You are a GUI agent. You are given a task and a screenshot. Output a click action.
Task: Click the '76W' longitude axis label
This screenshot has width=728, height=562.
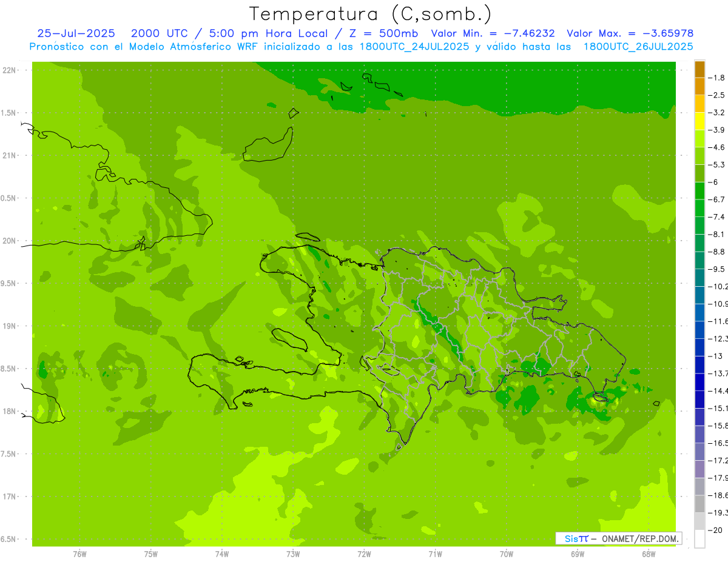pos(79,554)
